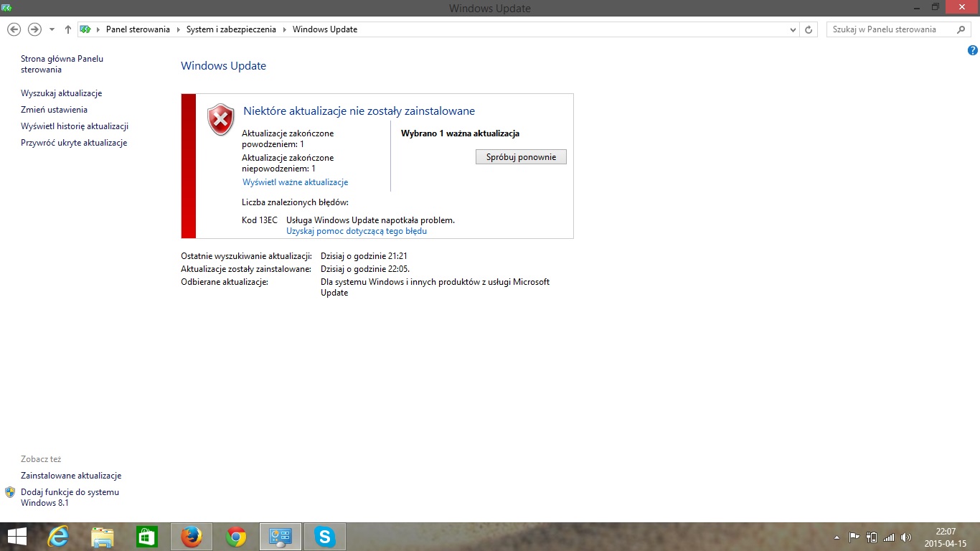The height and width of the screenshot is (551, 980).
Task: Expand chevron after System i zabezpieczenia breadcrumb
Action: 284,29
